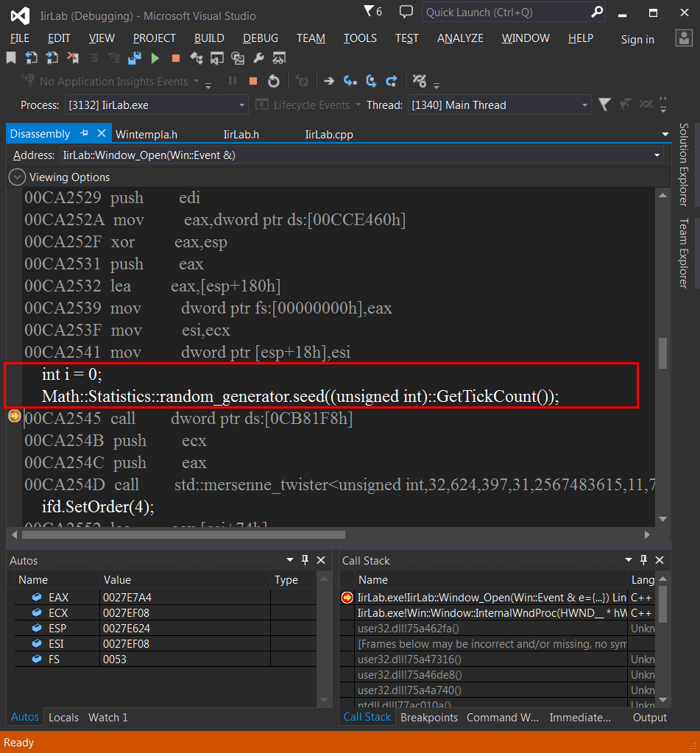The image size is (700, 753).
Task: Stop debugging via red square in debug toolbar
Action: 253,81
